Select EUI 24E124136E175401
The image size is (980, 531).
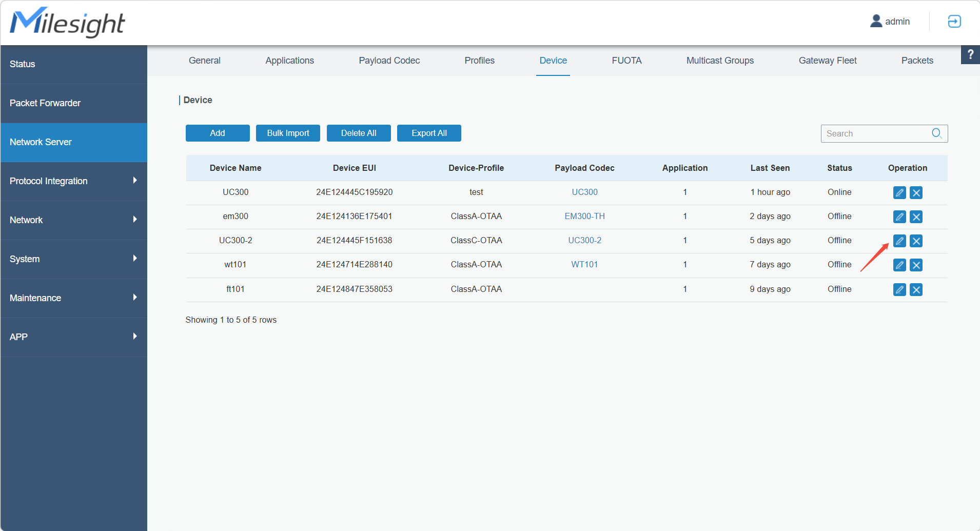point(355,216)
